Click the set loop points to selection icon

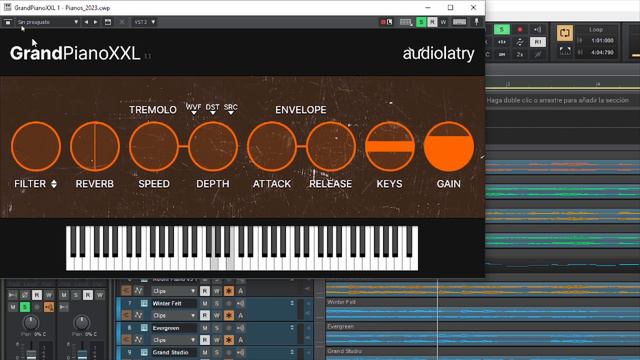[x=565, y=51]
